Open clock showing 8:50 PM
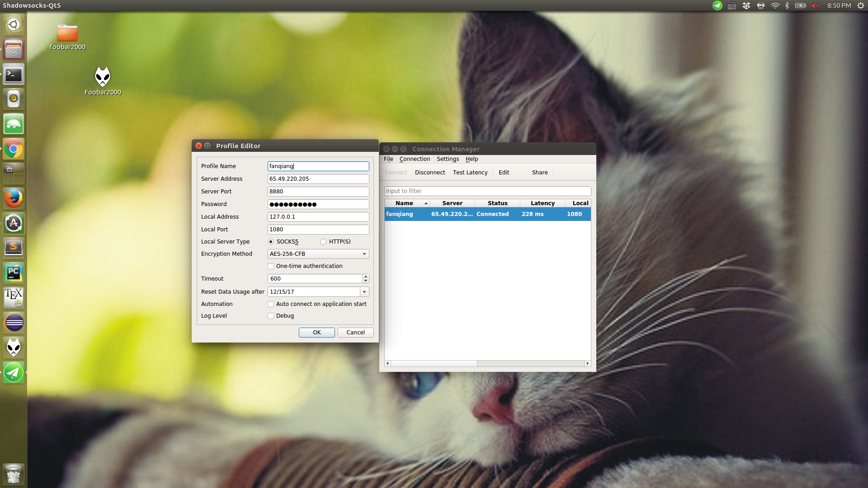 839,5
